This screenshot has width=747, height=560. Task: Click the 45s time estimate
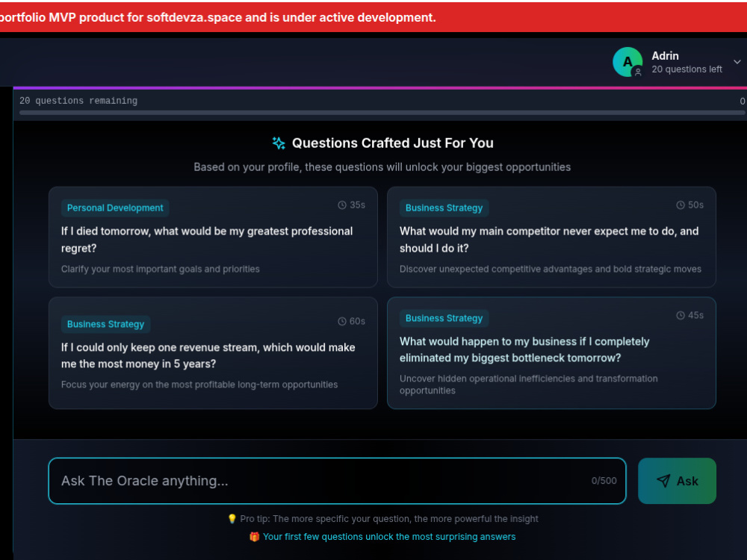tap(695, 315)
